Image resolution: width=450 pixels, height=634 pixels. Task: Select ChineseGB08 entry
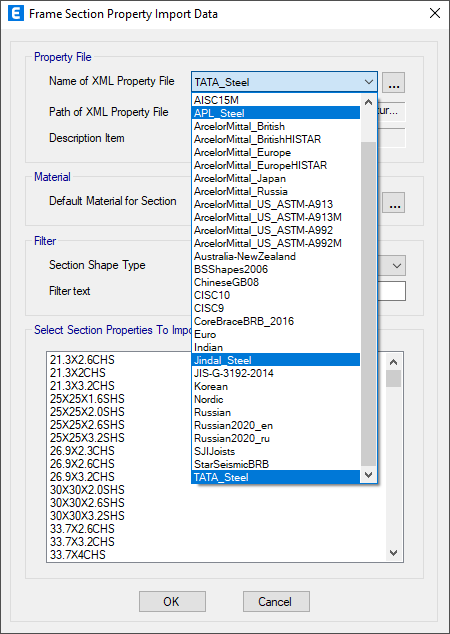click(x=276, y=282)
